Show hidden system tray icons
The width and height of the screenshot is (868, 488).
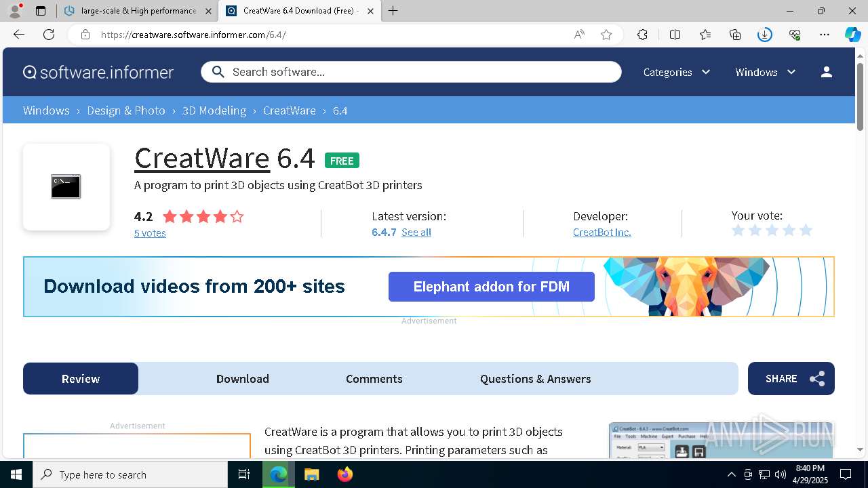pos(731,474)
